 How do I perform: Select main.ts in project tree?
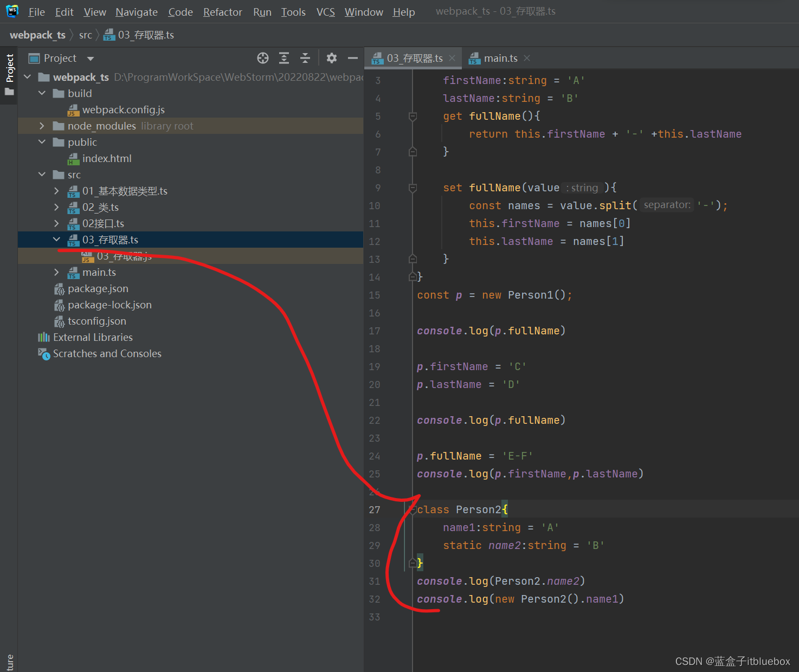[99, 272]
